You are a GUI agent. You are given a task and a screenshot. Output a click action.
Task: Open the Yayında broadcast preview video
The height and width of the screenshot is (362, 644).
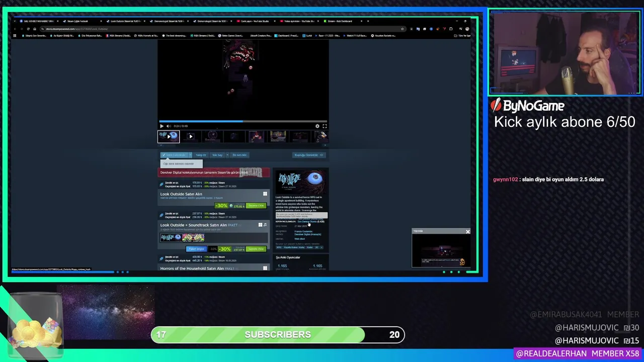pyautogui.click(x=441, y=251)
